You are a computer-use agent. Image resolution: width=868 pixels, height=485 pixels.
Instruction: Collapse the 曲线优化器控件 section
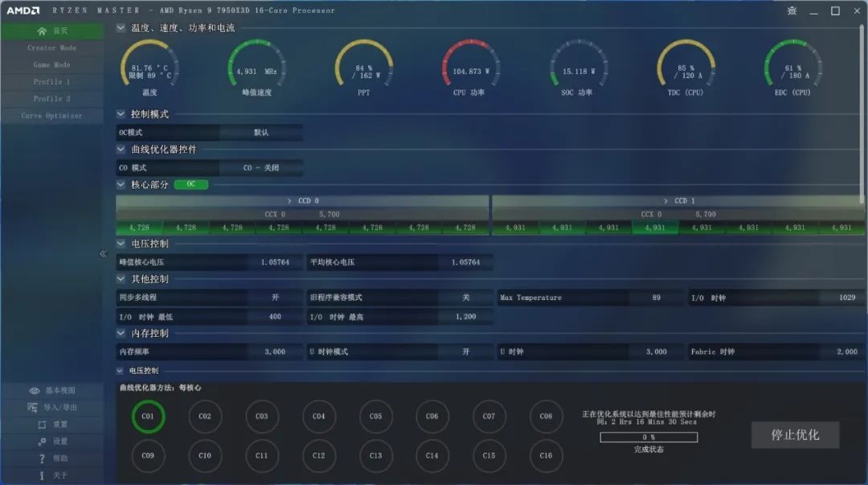tap(121, 149)
